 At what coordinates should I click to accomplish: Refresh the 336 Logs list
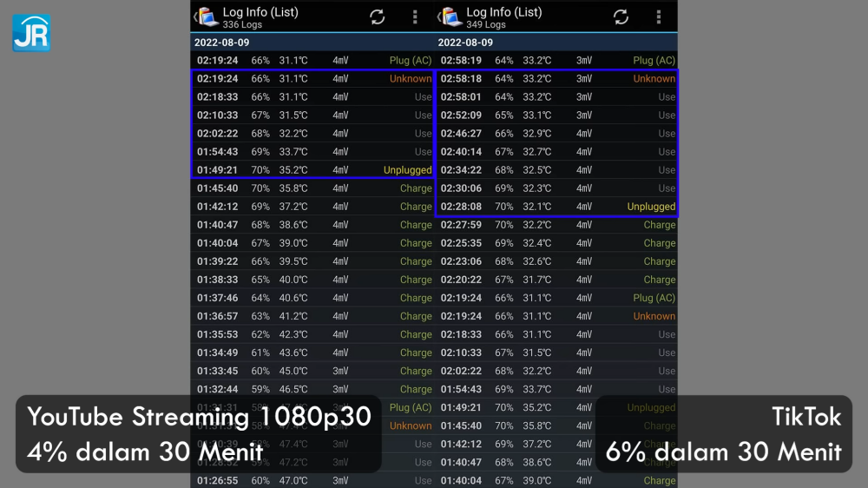click(x=377, y=16)
